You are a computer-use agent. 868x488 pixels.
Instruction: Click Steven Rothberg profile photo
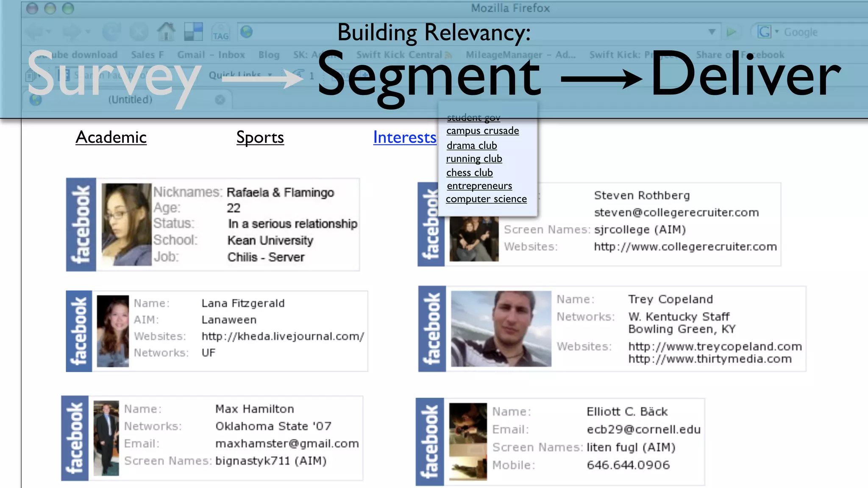[474, 238]
